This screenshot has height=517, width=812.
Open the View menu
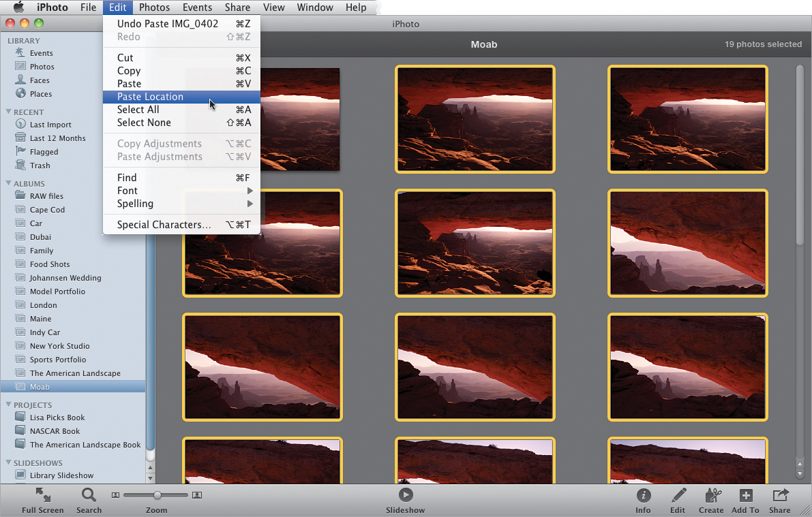tap(273, 7)
